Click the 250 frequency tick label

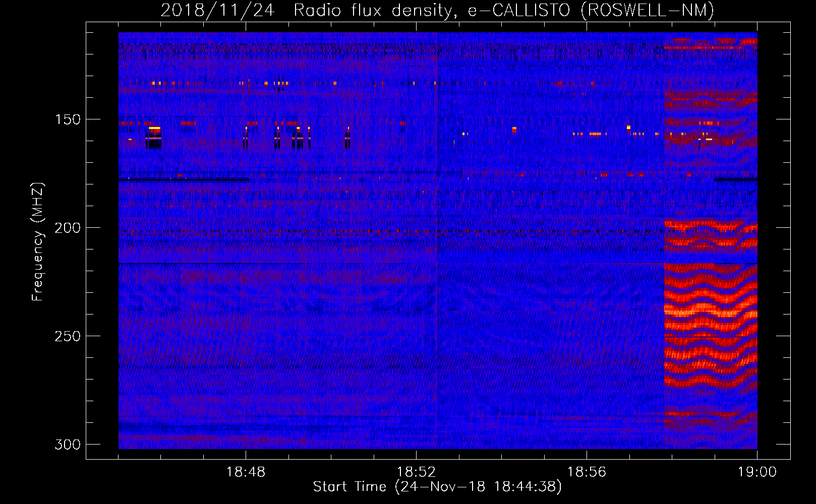tap(68, 336)
